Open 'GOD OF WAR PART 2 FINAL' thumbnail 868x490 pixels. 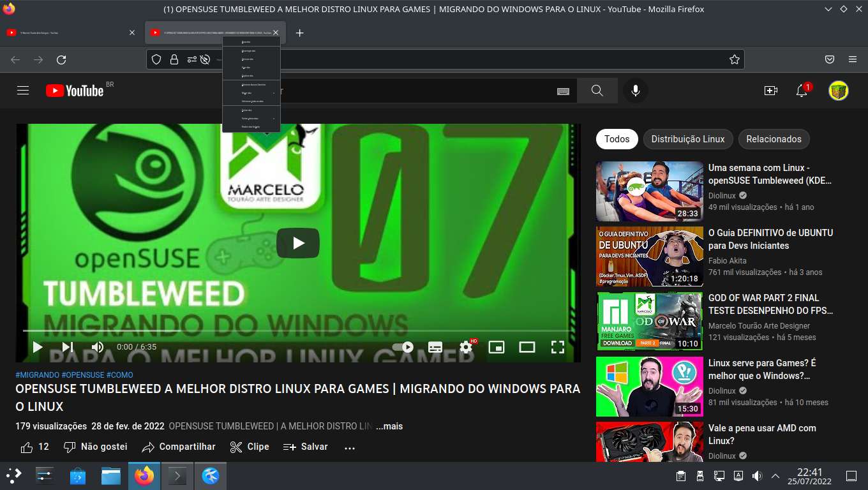coord(650,322)
